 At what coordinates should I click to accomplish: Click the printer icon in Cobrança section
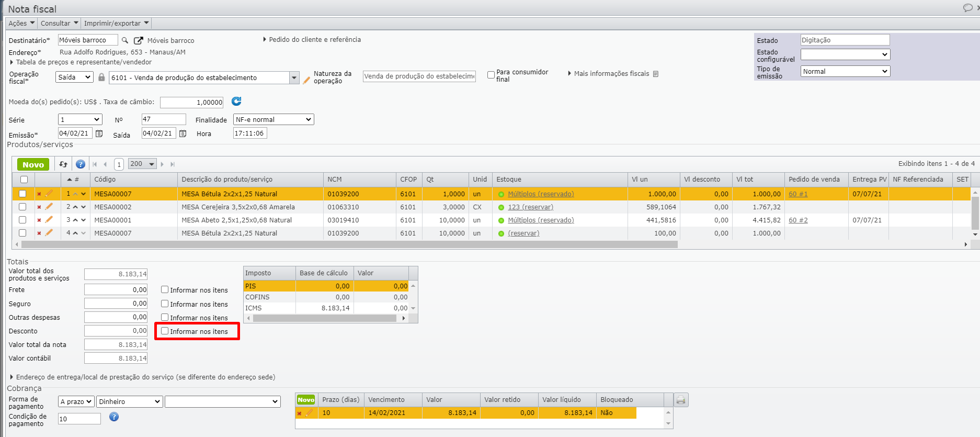(x=680, y=400)
